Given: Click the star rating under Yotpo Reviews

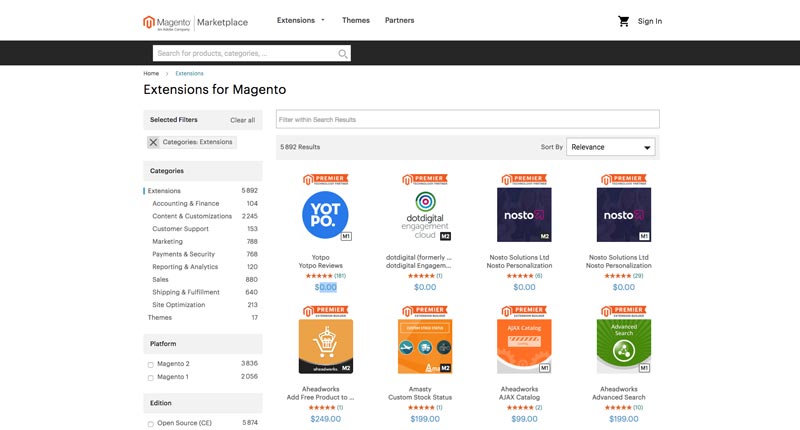Looking at the screenshot, I should click(x=319, y=276).
